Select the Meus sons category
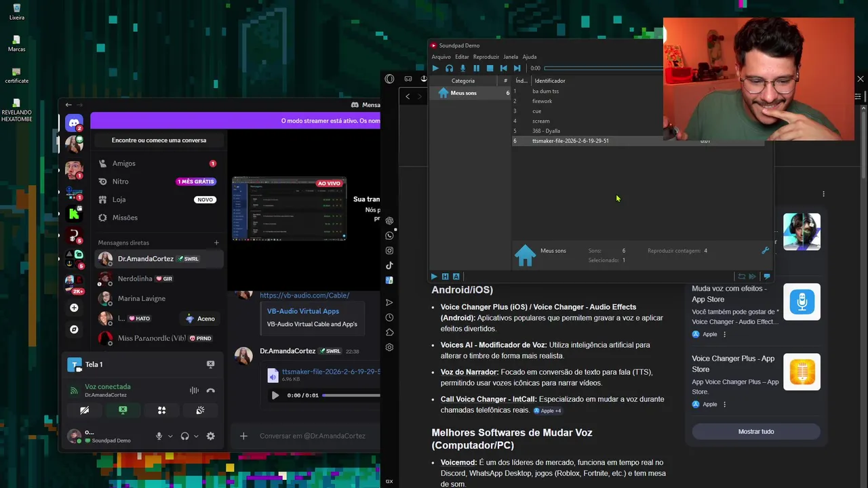Viewport: 868px width, 488px height. coord(470,93)
